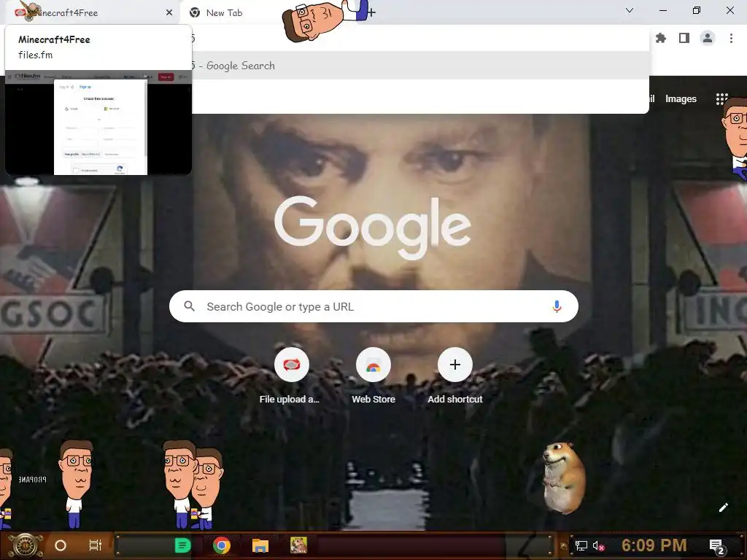Open Cortana circle on taskbar
747x560 pixels.
pos(61,545)
